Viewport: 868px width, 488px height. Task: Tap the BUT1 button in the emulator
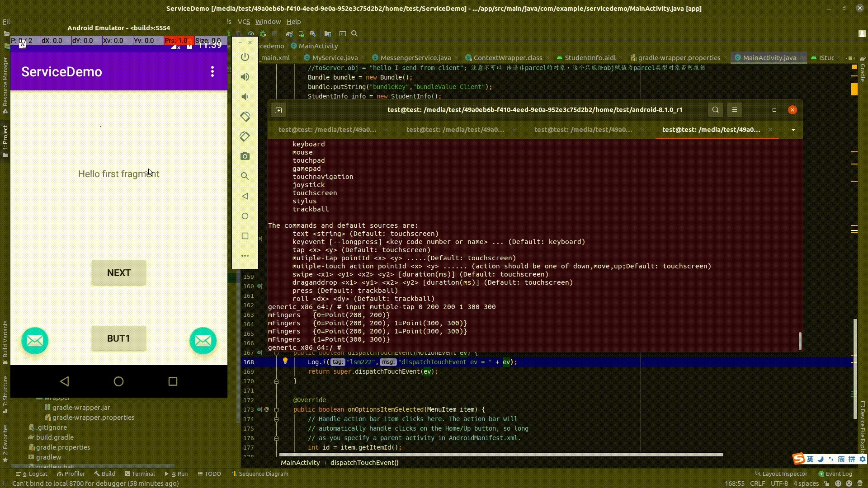118,338
